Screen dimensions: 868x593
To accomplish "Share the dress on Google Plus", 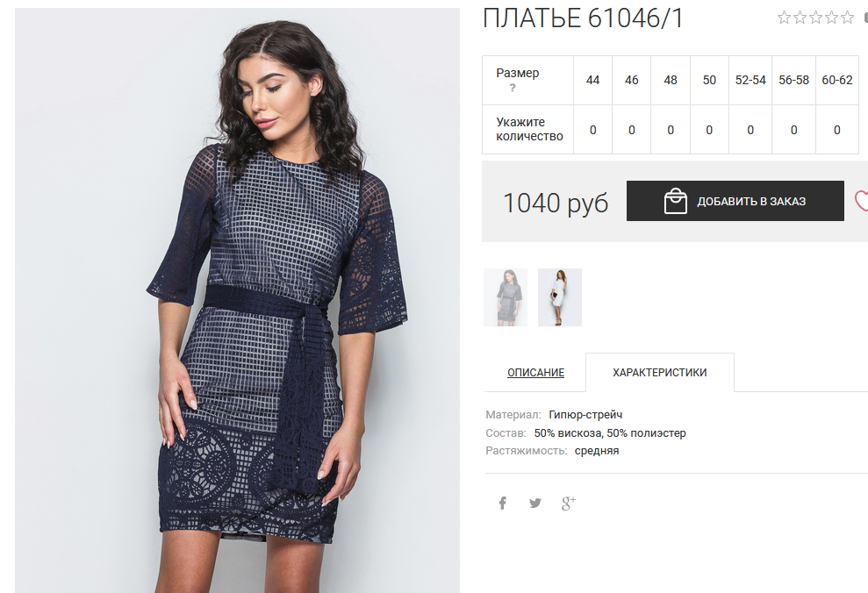I will click(x=569, y=503).
